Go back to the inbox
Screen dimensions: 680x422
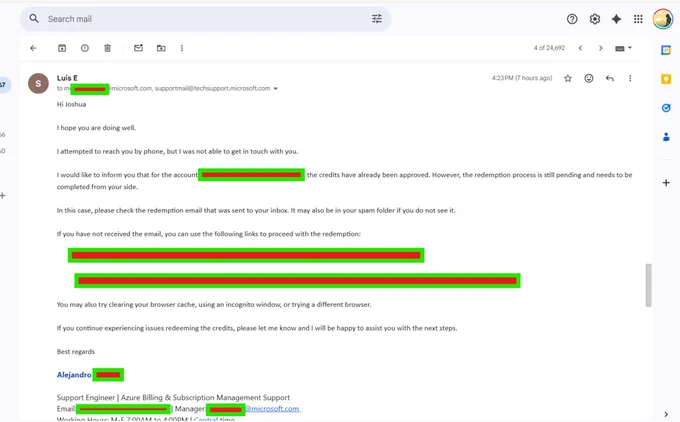pos(33,48)
